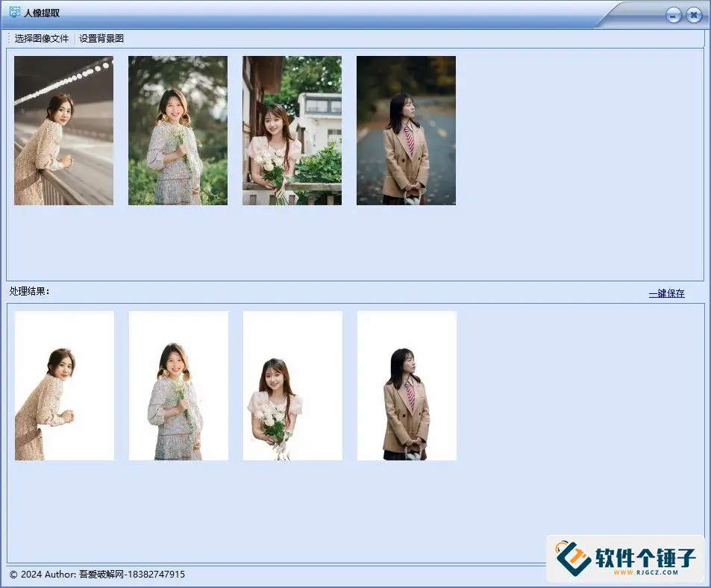Open the 设置背景图 menu item
The width and height of the screenshot is (711, 588).
pyautogui.click(x=101, y=39)
